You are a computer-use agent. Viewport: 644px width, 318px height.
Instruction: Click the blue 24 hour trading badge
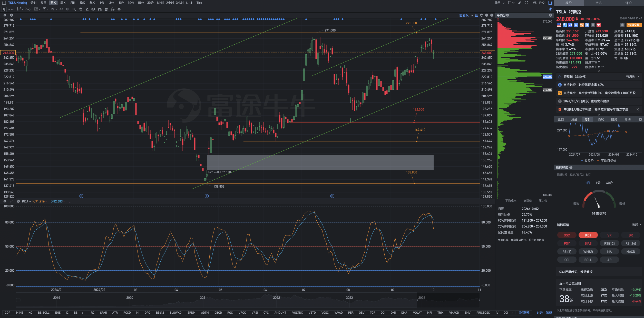pyautogui.click(x=570, y=25)
